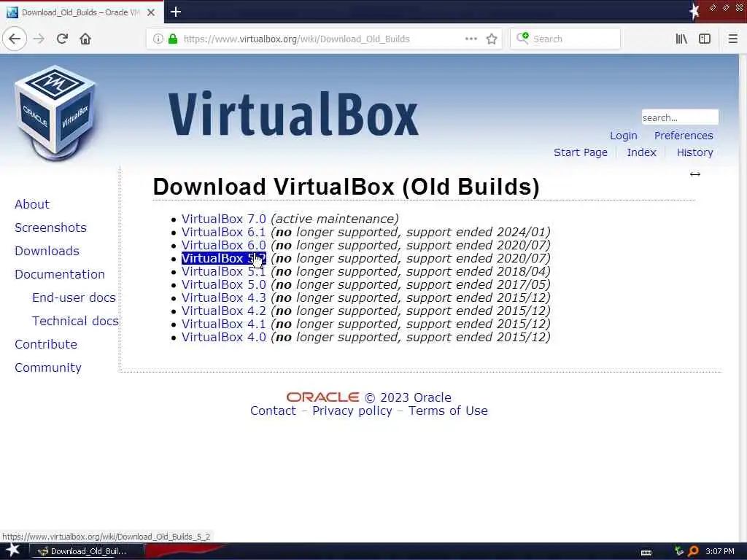Screen dimensions: 747x560
Task: Open the Login link
Action: click(x=623, y=136)
